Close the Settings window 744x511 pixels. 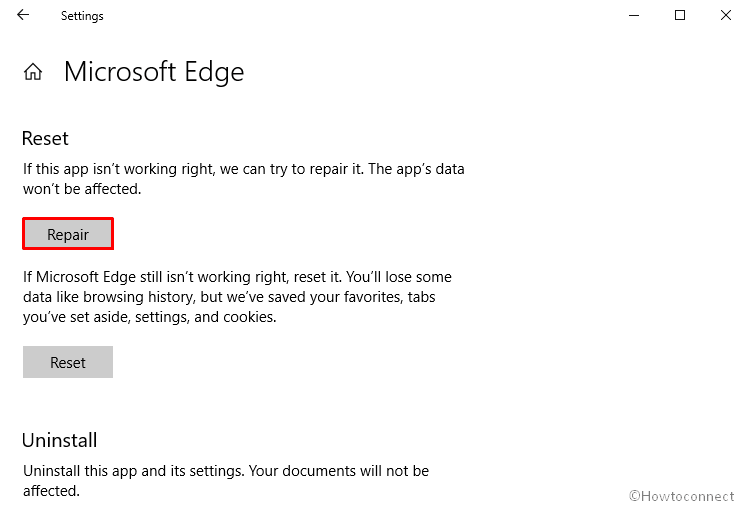coord(725,15)
